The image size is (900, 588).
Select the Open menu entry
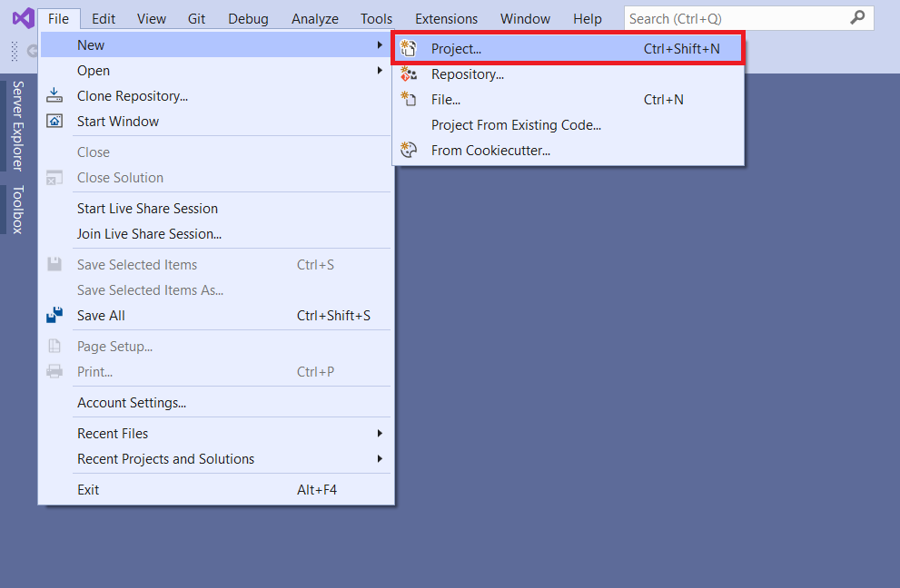(216, 70)
